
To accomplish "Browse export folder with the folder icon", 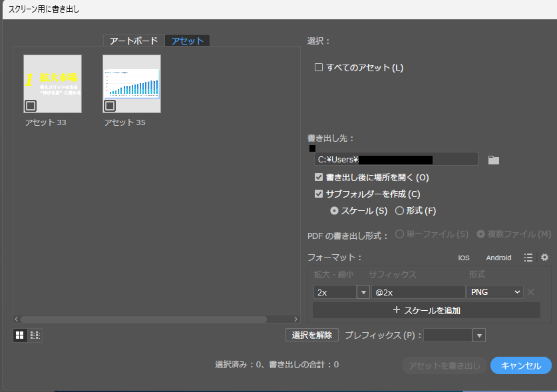I will point(493,160).
